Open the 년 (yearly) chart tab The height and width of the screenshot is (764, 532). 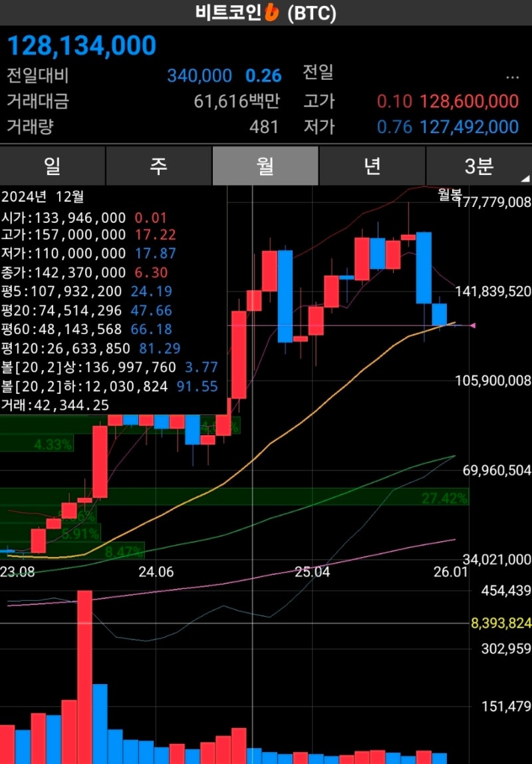tap(372, 166)
